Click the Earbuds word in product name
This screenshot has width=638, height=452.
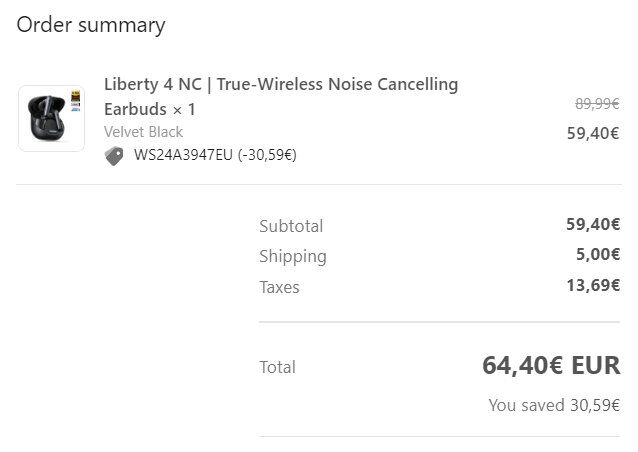pos(135,109)
